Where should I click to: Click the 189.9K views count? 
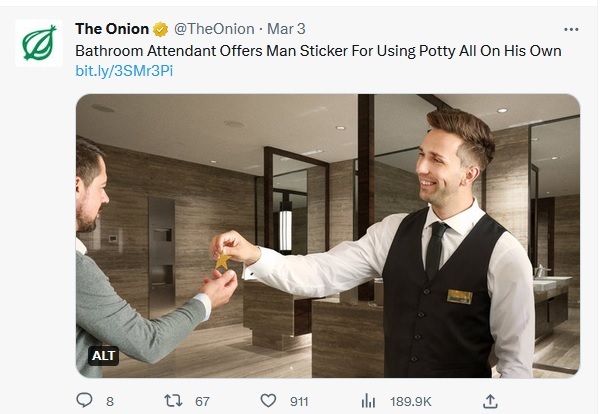(x=411, y=401)
